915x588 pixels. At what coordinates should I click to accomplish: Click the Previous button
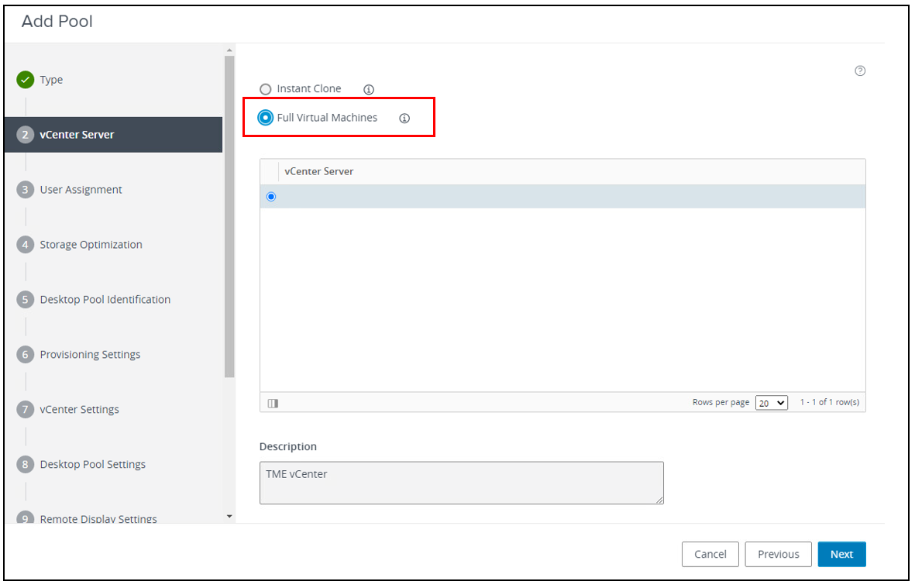click(778, 554)
